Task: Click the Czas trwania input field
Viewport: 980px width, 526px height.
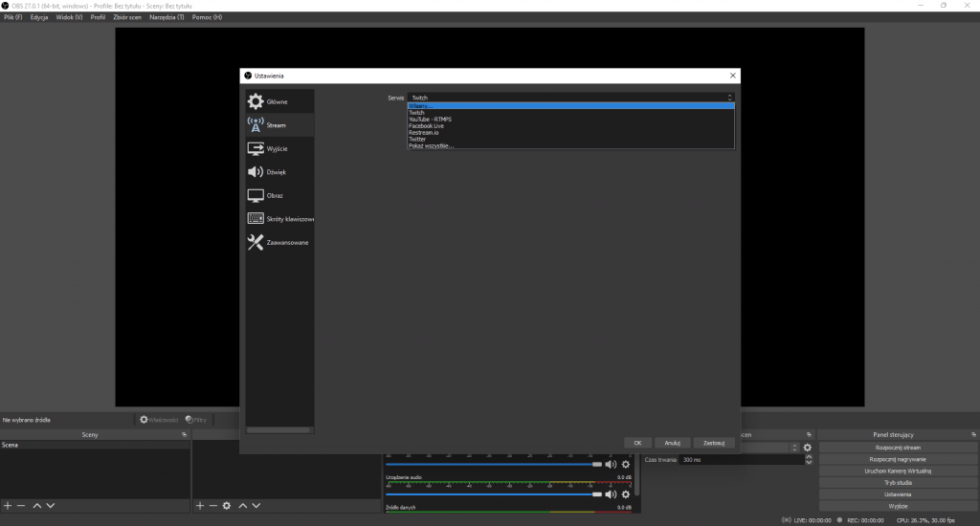Action: [x=737, y=459]
